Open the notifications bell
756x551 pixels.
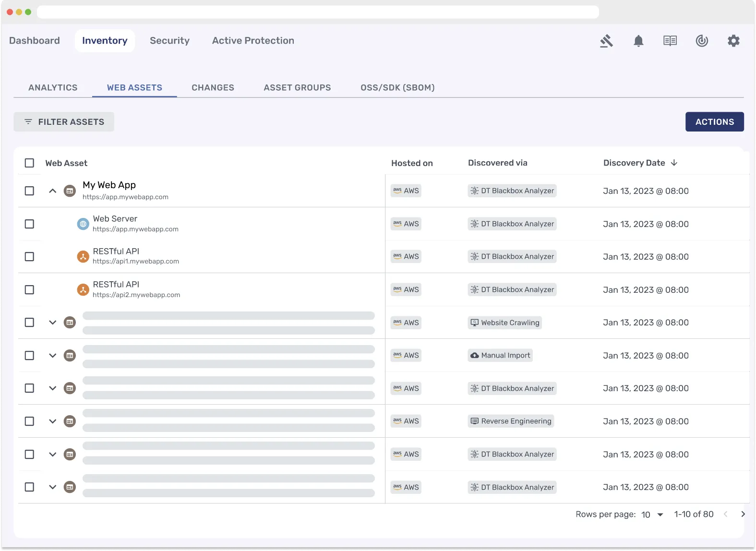tap(638, 41)
